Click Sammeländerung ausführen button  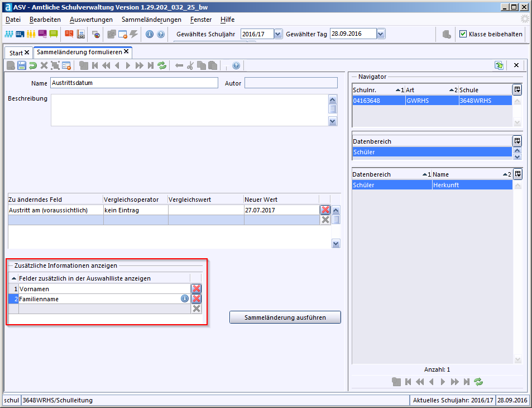(285, 317)
